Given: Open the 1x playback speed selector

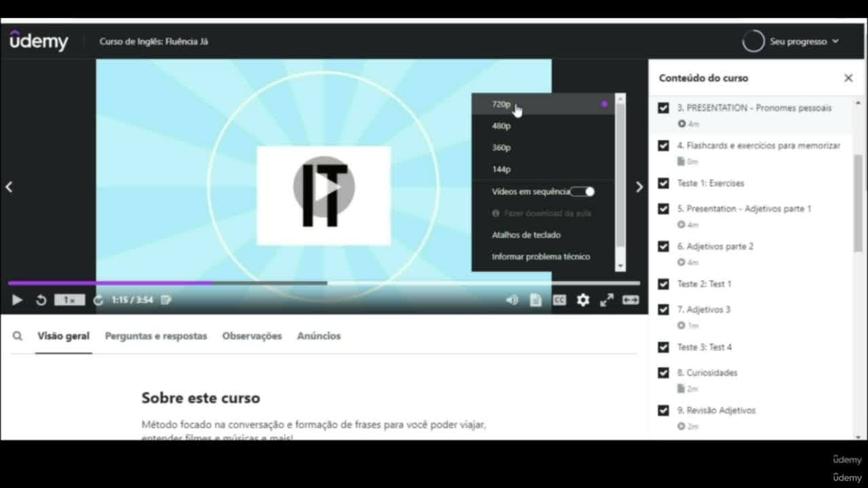Looking at the screenshot, I should point(70,300).
